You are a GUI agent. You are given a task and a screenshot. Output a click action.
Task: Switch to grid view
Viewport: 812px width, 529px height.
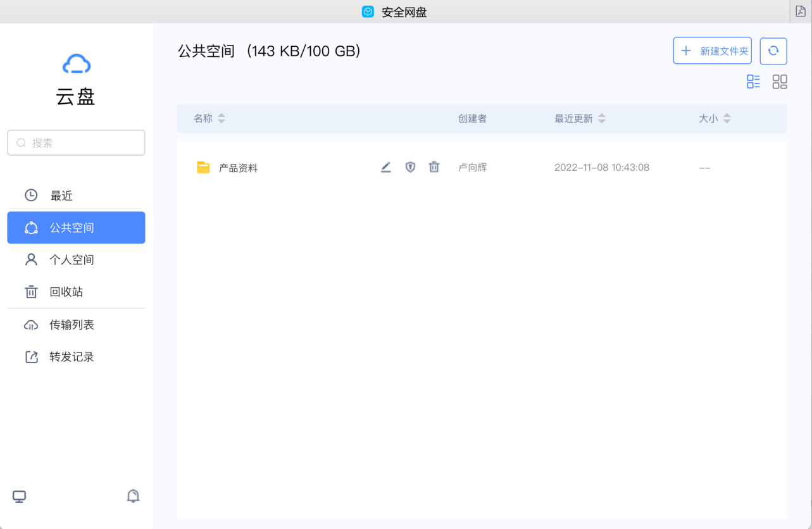[780, 82]
